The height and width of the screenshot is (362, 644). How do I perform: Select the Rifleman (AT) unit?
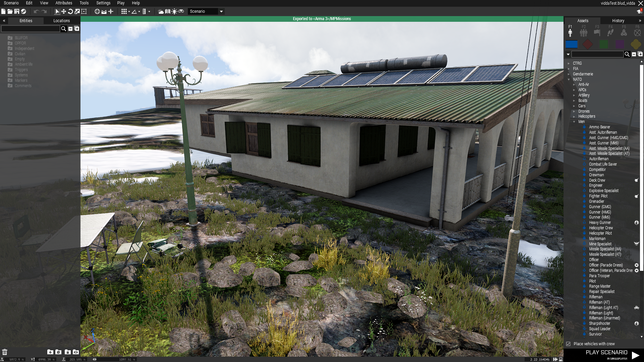tap(599, 302)
